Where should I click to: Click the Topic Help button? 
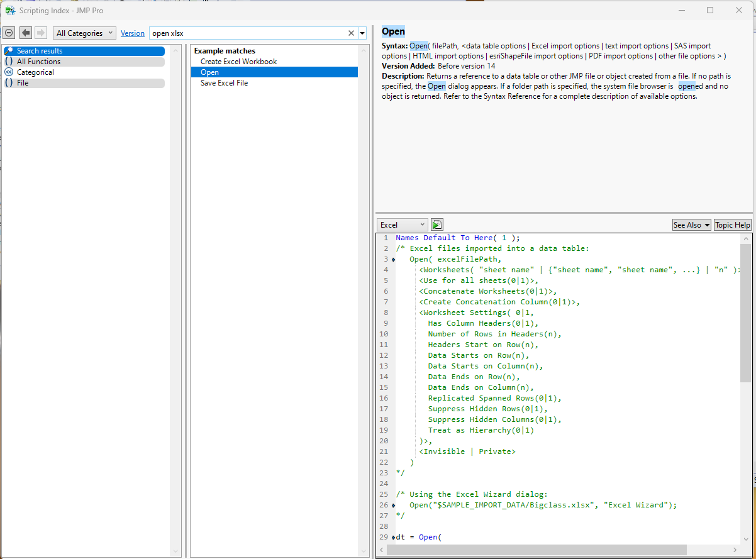(732, 224)
